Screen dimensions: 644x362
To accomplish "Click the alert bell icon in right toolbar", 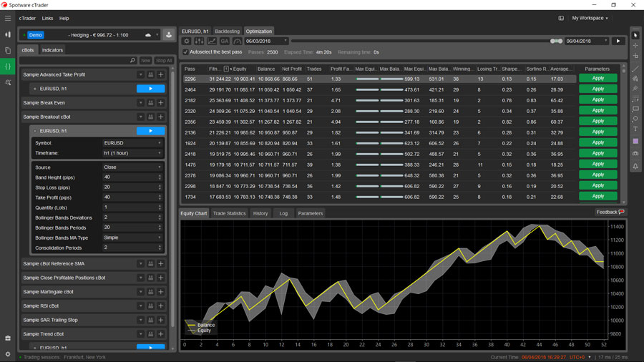I will [635, 166].
